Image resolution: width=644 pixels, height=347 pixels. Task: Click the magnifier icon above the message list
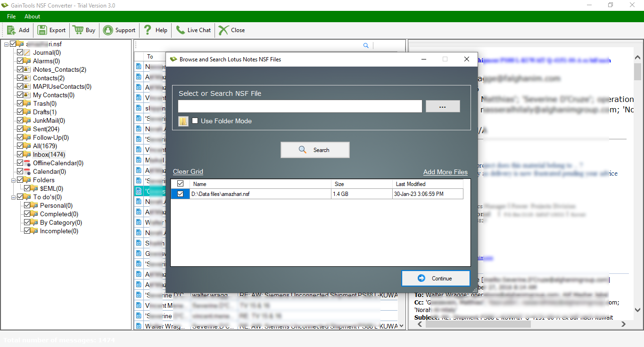(366, 45)
